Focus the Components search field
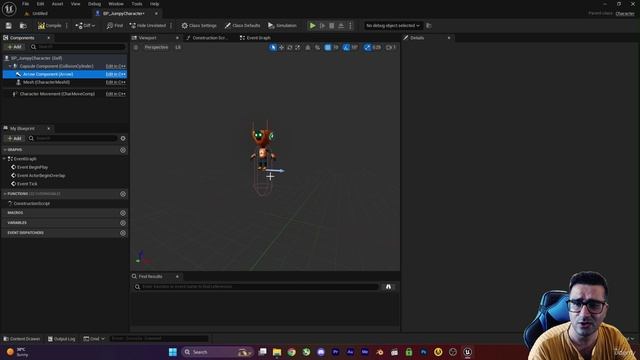 pyautogui.click(x=78, y=47)
